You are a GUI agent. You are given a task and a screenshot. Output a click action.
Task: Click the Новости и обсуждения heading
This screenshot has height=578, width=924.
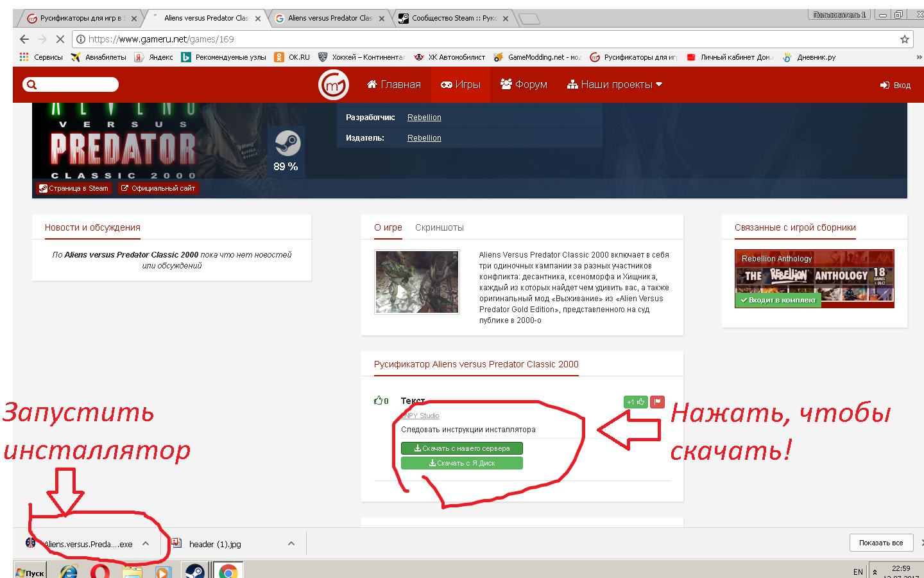(x=92, y=227)
